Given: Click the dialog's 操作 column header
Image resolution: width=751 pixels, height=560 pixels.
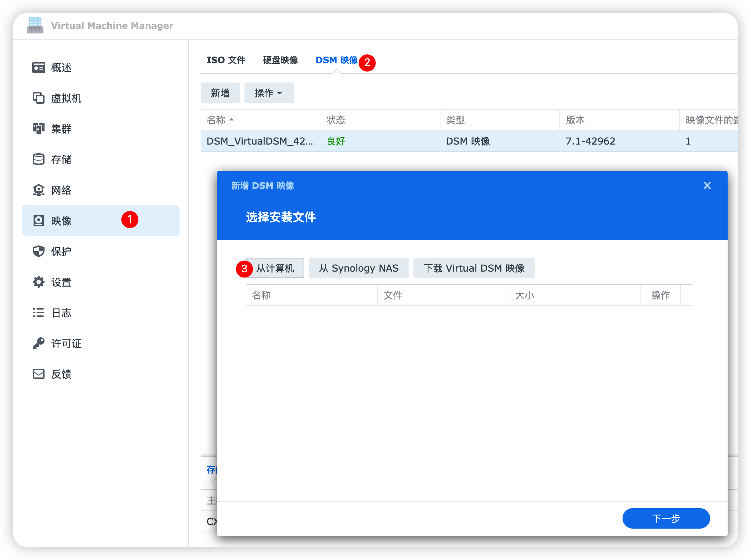Looking at the screenshot, I should (661, 295).
